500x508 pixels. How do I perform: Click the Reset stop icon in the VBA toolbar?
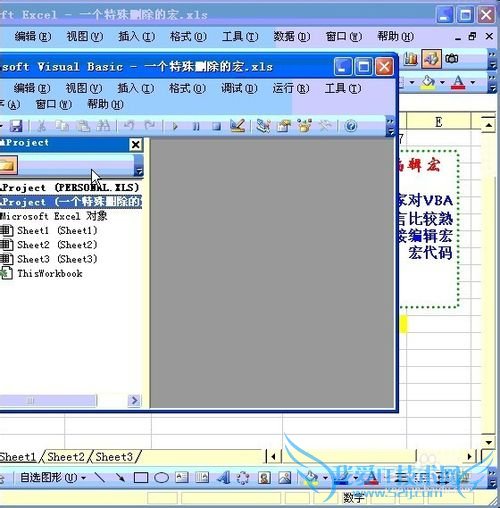(x=216, y=126)
